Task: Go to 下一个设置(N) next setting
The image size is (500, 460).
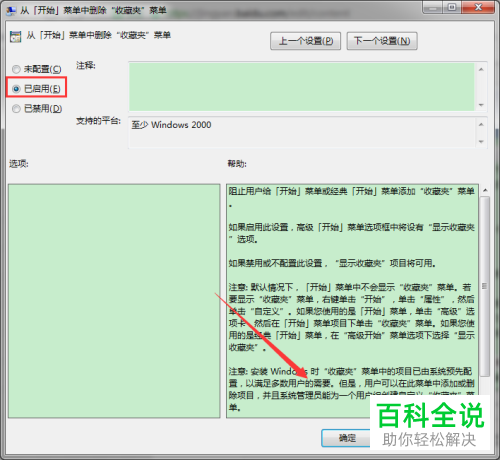Action: click(x=382, y=41)
